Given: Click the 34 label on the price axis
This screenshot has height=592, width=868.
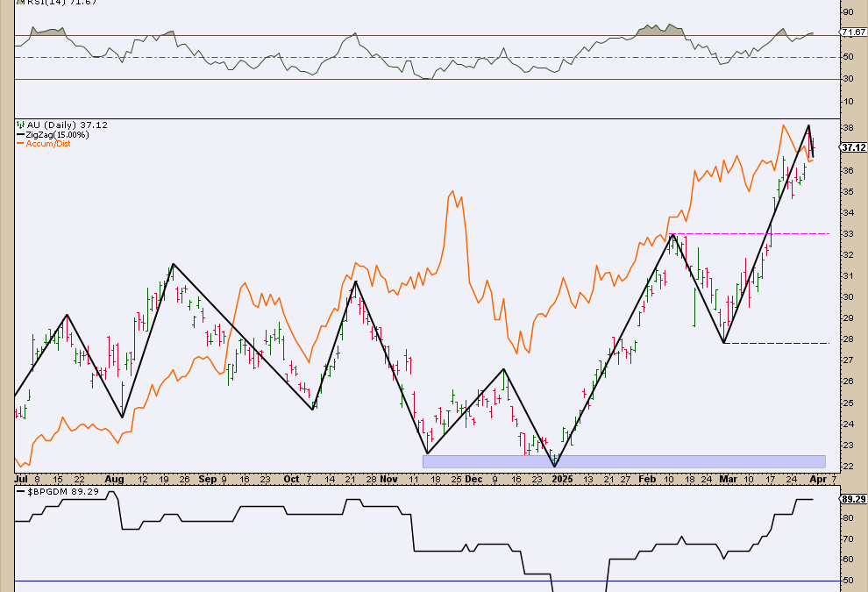Looking at the screenshot, I should coord(848,213).
